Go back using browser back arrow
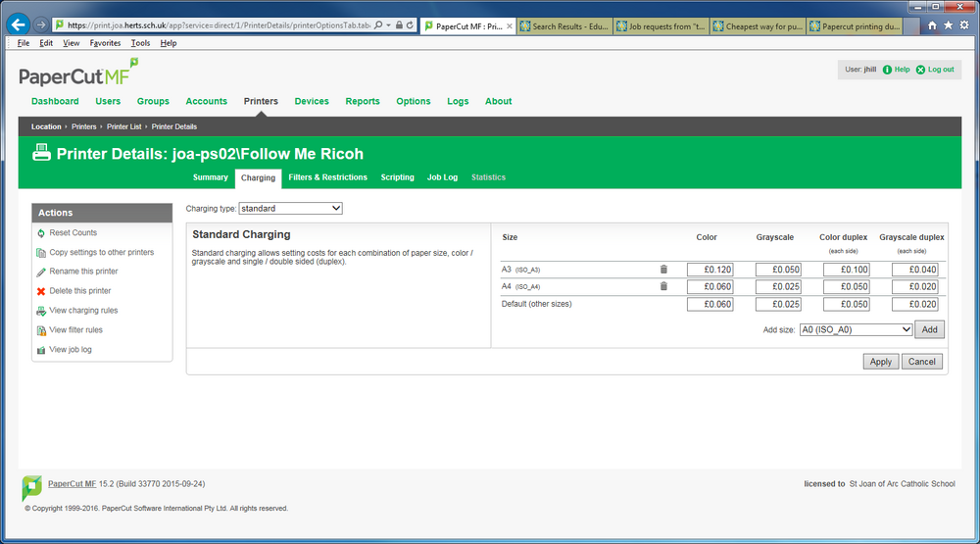 pyautogui.click(x=18, y=25)
